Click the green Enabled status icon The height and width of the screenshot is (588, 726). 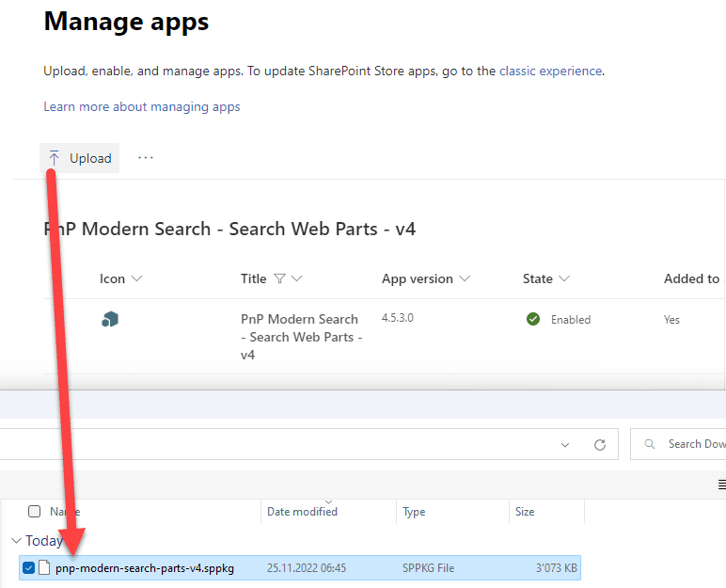tap(533, 319)
